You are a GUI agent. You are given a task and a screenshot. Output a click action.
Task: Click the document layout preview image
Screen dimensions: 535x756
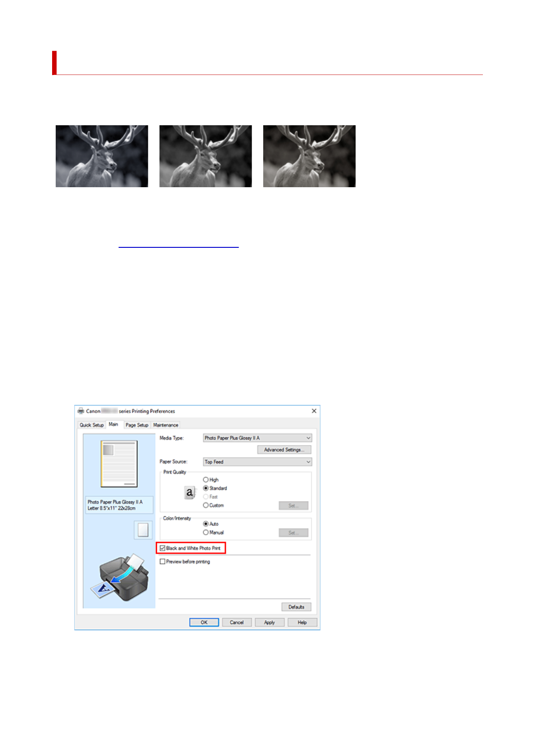[119, 464]
